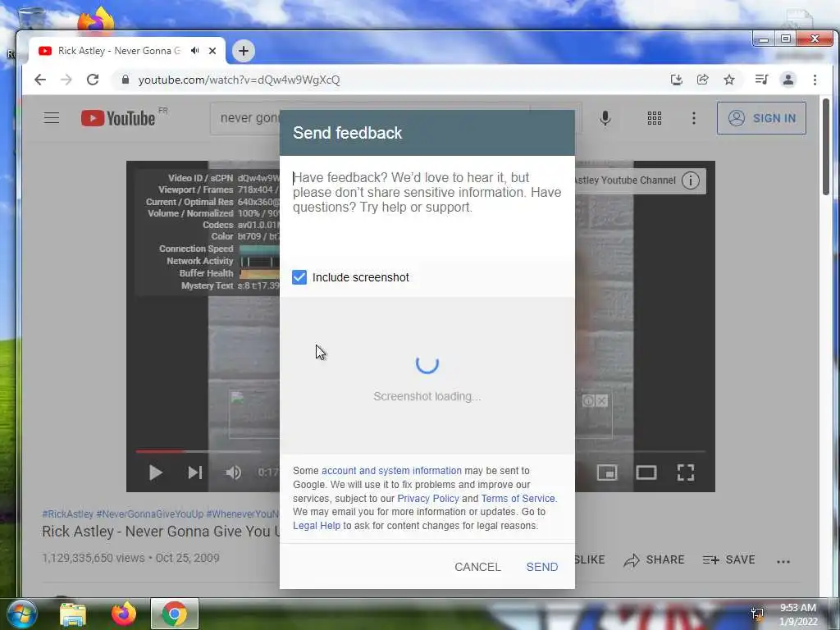Open Chrome media controls icon
This screenshot has width=840, height=630.
(x=761, y=80)
